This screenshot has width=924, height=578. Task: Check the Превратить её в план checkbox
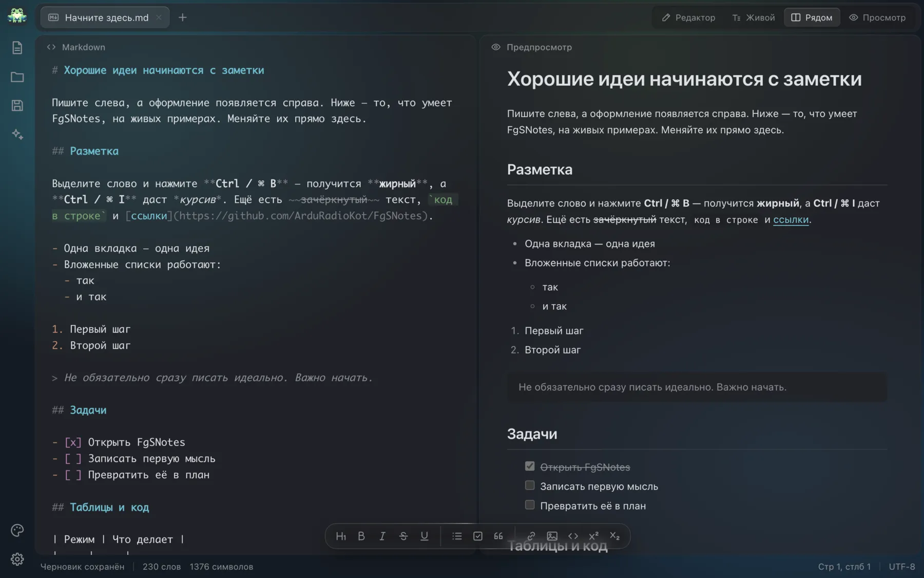[530, 505]
